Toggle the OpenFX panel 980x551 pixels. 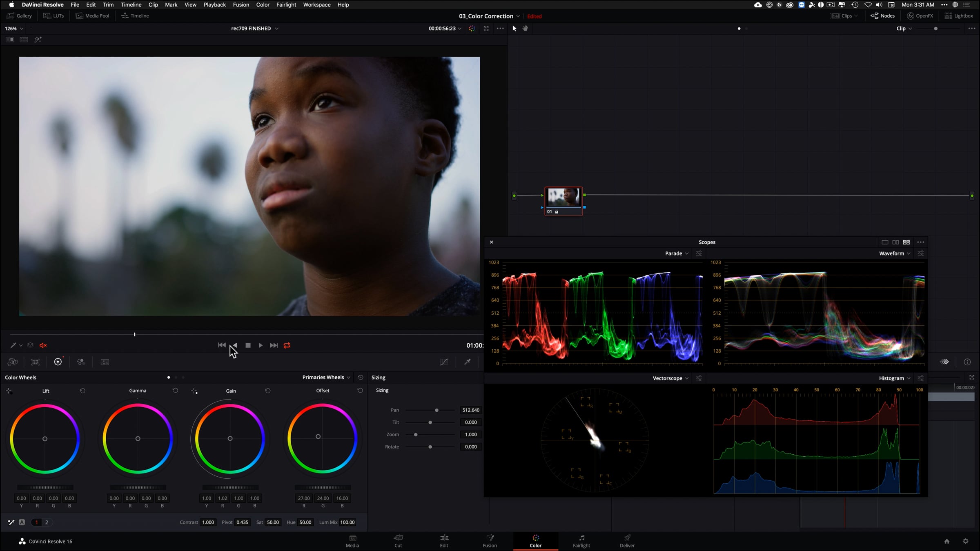920,16
